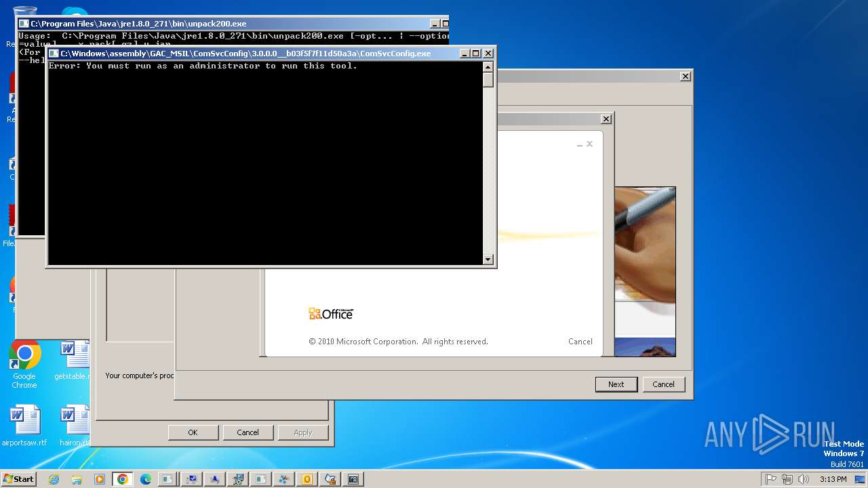The image size is (868, 488).
Task: Open the volume speaker tray icon
Action: tap(804, 479)
